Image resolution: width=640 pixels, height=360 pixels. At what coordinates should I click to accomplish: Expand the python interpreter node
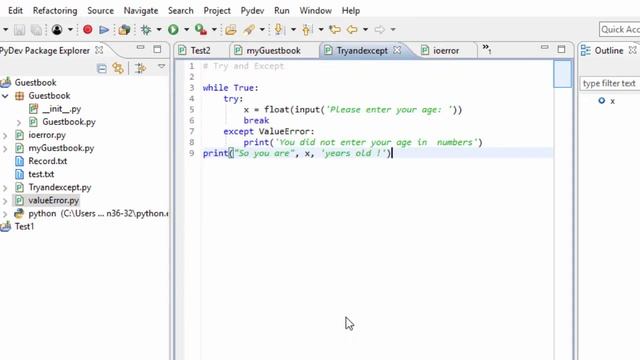click(5, 214)
